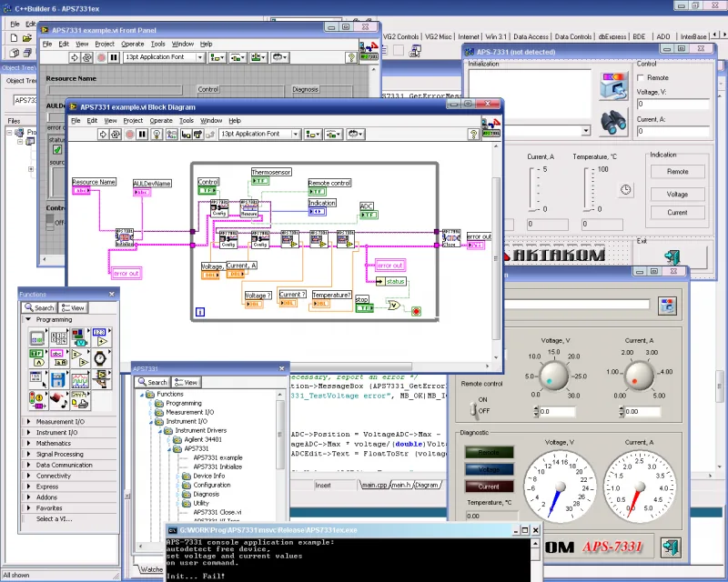Open Numeric palette in Functions Programming

pyautogui.click(x=101, y=337)
